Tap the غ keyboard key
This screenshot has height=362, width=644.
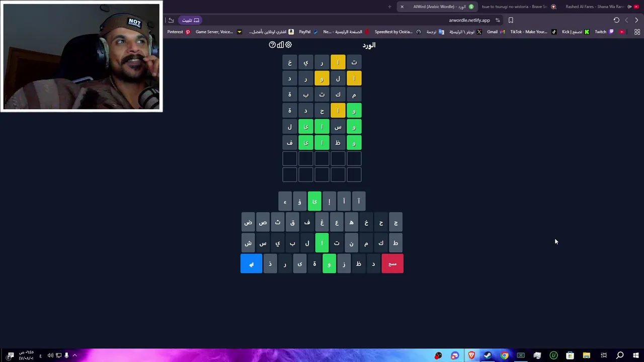322,222
